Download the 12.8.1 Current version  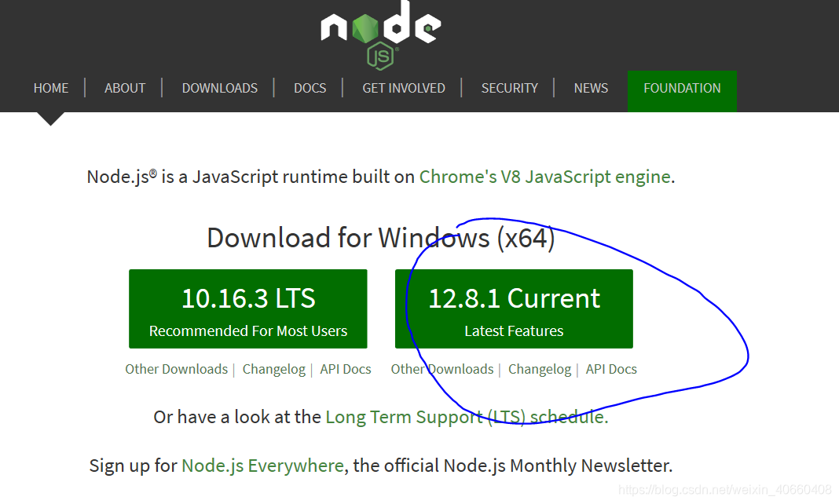[514, 309]
